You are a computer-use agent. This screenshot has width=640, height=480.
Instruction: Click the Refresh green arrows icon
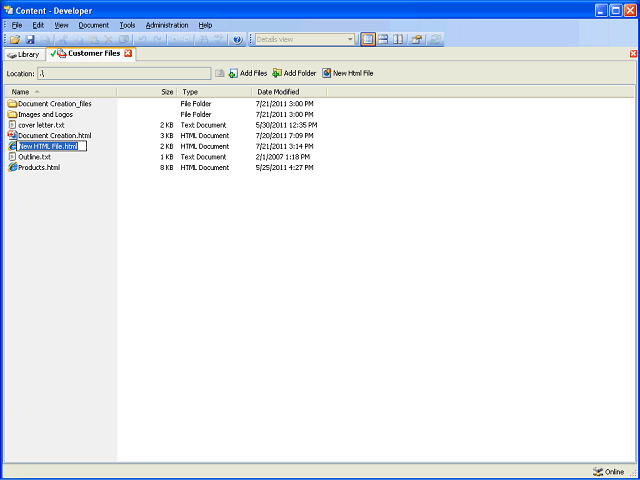point(436,40)
